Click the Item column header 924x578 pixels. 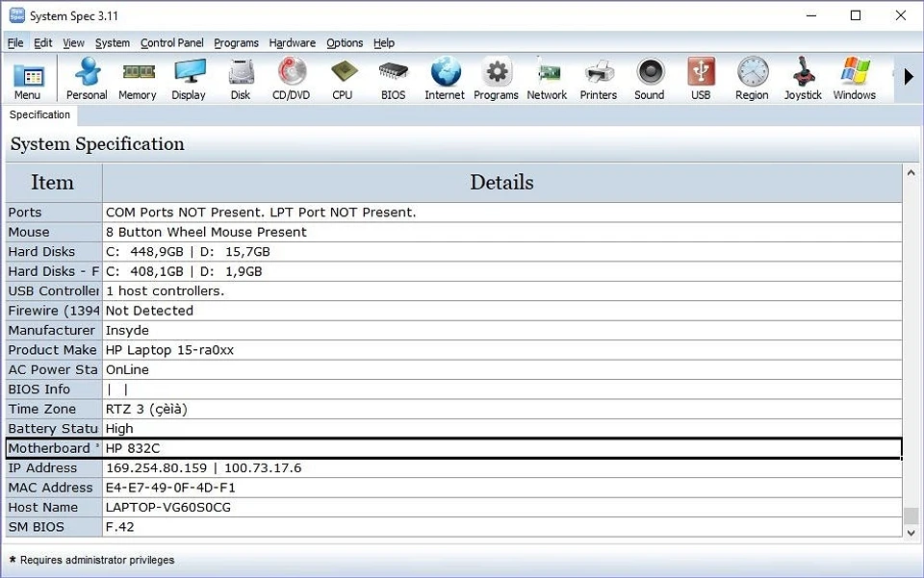tap(53, 183)
